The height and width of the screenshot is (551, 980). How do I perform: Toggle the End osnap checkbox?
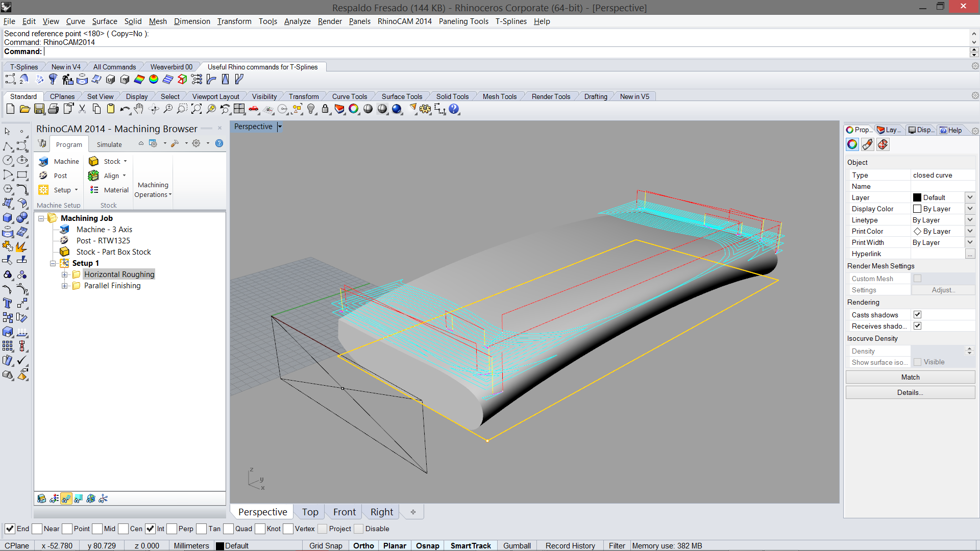point(10,529)
